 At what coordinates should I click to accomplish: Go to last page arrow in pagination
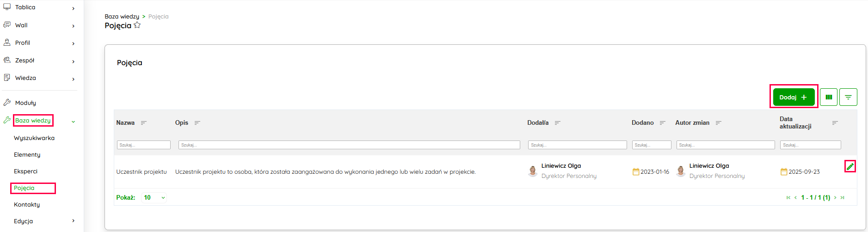click(x=843, y=198)
